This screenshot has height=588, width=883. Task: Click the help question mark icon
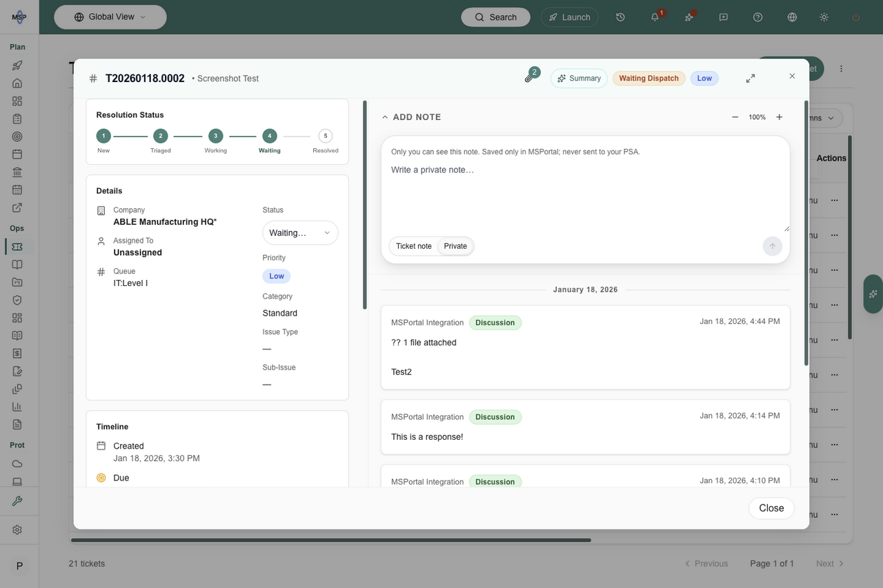tap(758, 17)
